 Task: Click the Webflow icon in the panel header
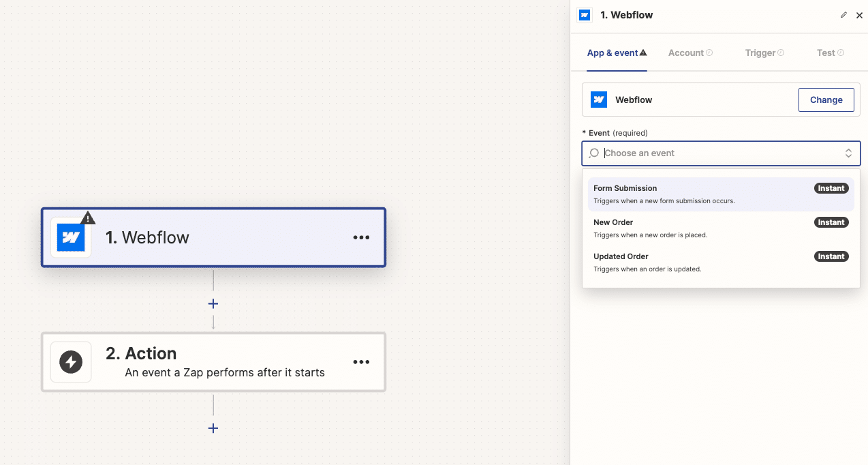[585, 15]
